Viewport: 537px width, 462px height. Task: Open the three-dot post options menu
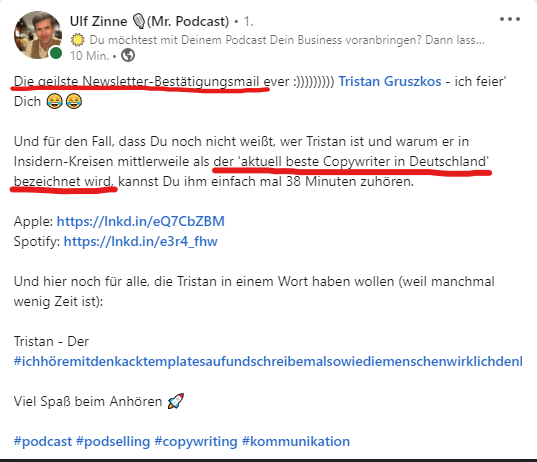tap(510, 19)
